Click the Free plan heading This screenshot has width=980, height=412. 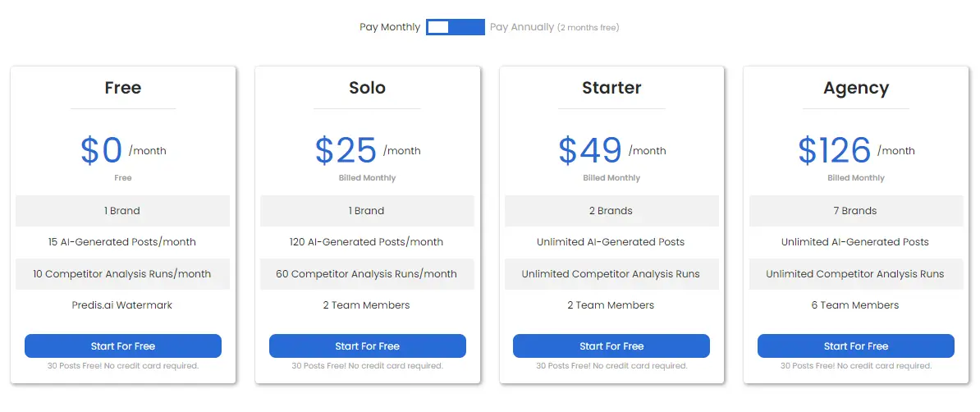point(123,88)
